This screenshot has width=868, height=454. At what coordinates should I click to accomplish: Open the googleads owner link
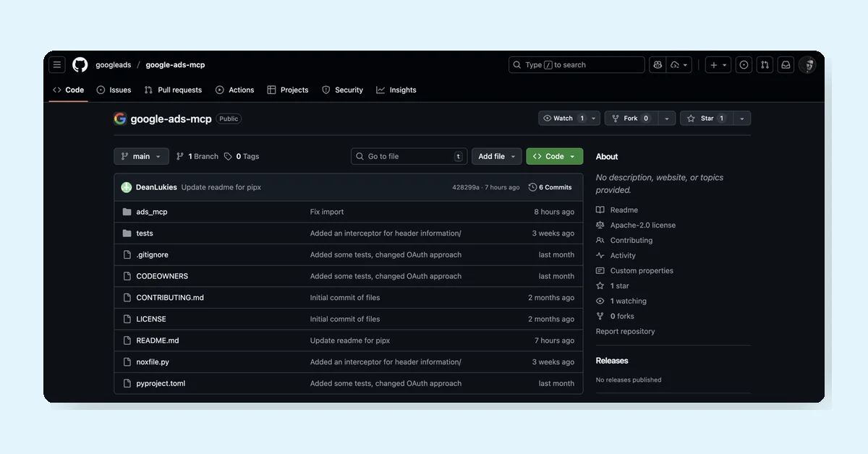[114, 65]
